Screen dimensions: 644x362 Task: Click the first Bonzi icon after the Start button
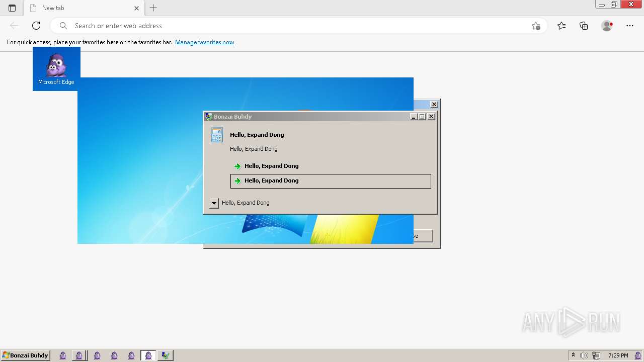[x=63, y=355]
